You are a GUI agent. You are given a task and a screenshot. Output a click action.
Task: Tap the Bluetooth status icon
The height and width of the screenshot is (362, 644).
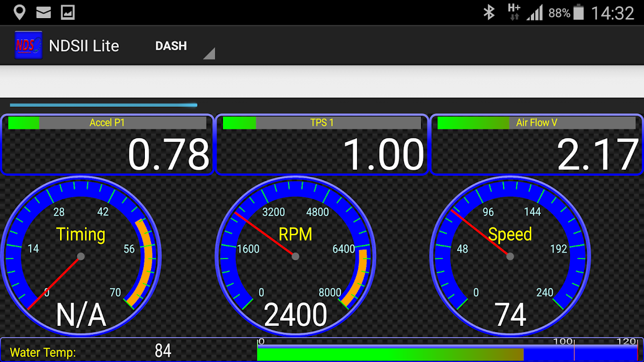coord(489,12)
